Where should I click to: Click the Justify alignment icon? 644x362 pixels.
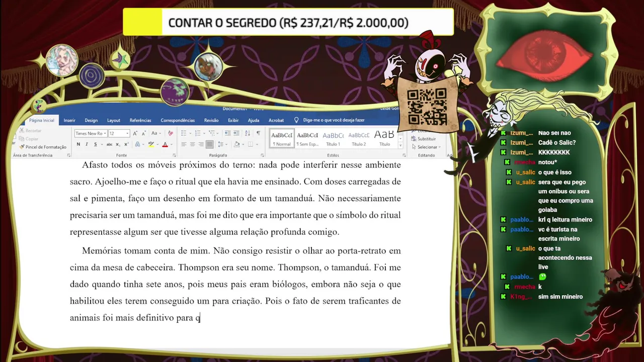(x=209, y=144)
